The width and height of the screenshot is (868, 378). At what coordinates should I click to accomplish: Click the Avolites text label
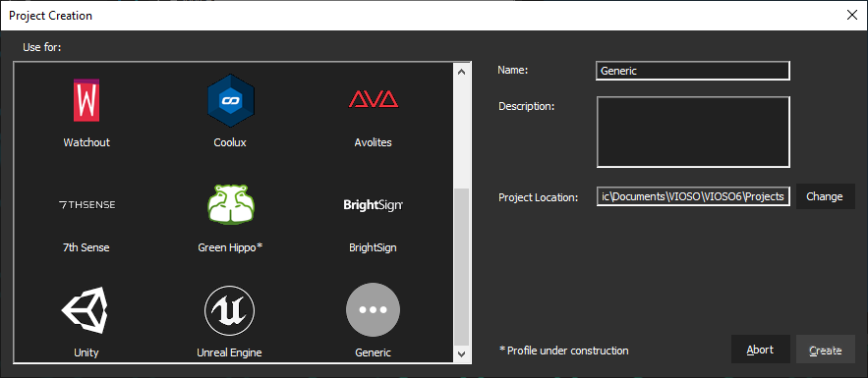(373, 142)
